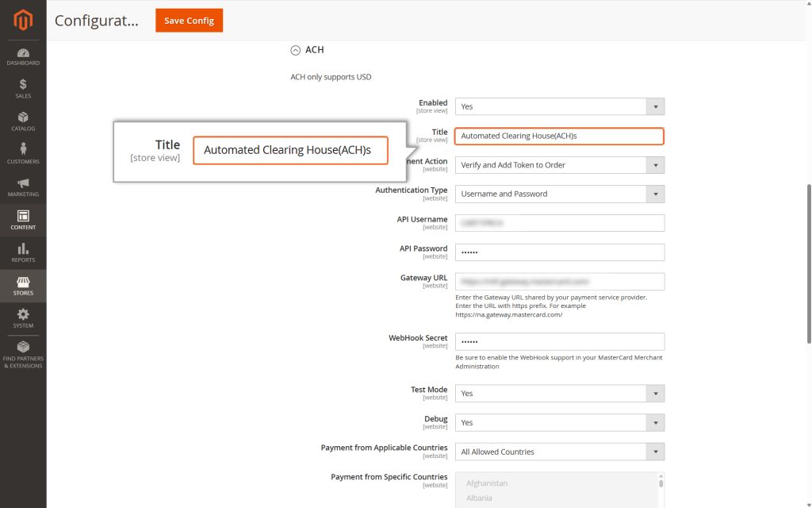812x508 pixels.
Task: Click the Save Config button
Action: (x=189, y=21)
